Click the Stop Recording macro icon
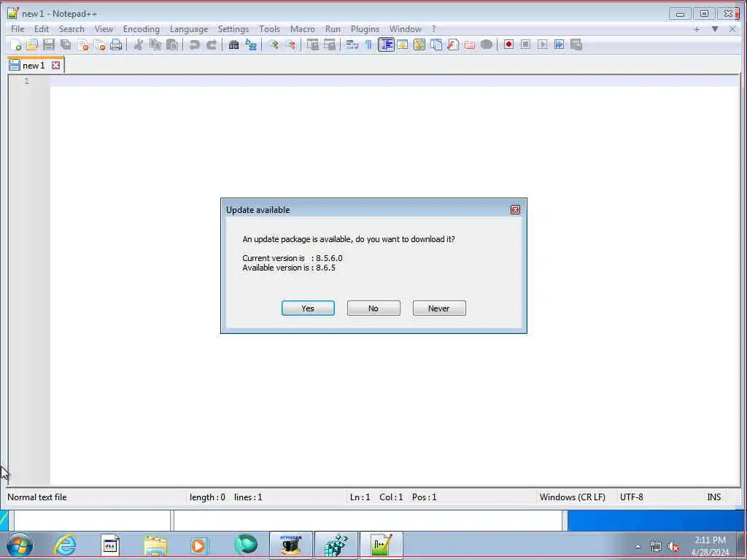Screen dimensions: 747x560 tap(525, 44)
